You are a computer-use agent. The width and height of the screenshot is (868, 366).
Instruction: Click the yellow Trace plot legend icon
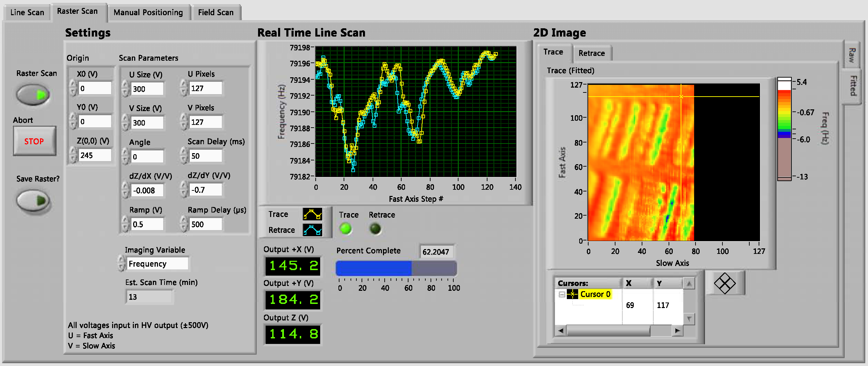pyautogui.click(x=313, y=214)
